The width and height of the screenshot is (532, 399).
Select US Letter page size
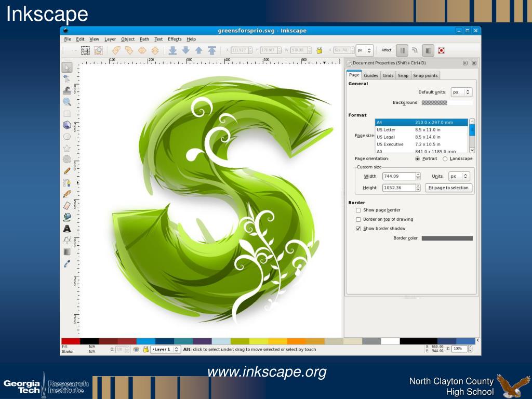click(x=421, y=129)
